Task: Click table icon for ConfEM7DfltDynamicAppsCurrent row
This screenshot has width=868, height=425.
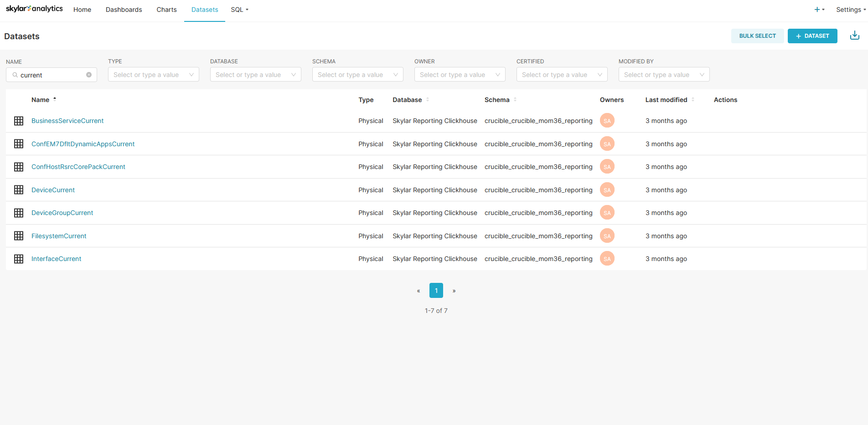Action: (x=19, y=144)
